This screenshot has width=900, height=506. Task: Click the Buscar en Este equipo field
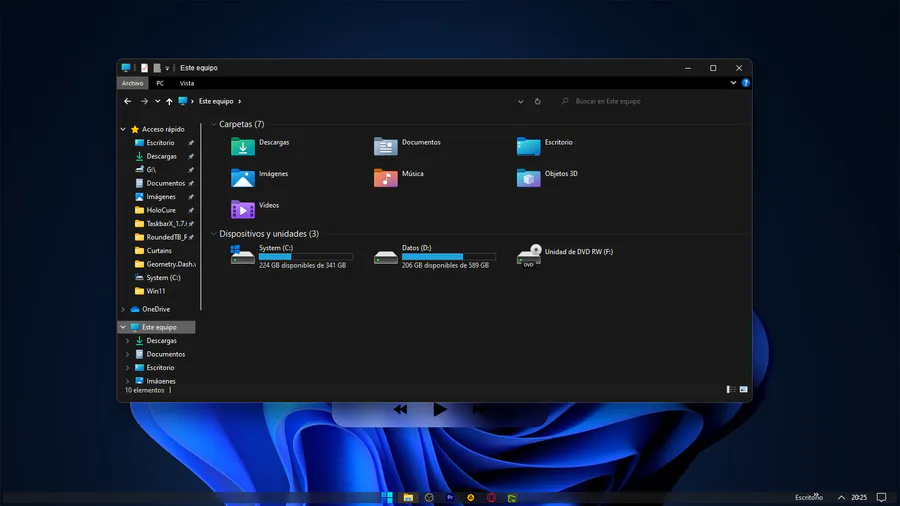click(653, 102)
